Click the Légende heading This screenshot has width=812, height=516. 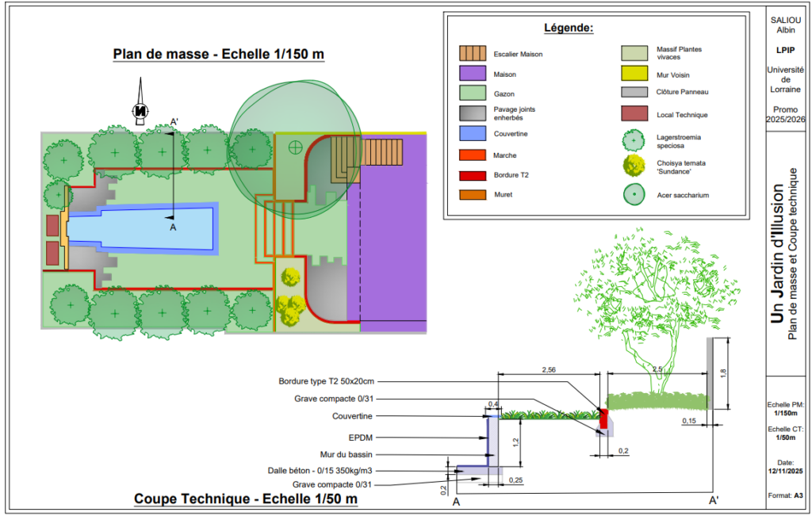[569, 28]
